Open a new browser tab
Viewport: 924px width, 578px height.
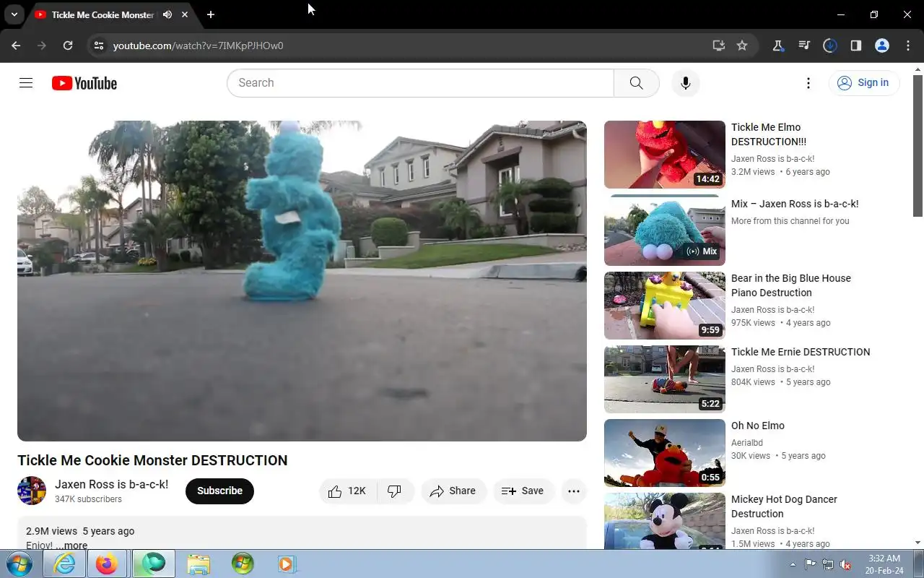point(210,14)
